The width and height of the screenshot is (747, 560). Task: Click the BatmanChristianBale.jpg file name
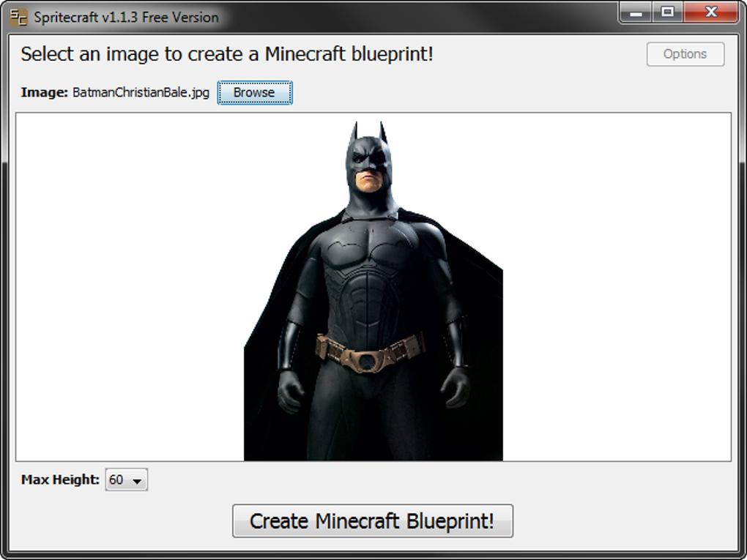[141, 92]
